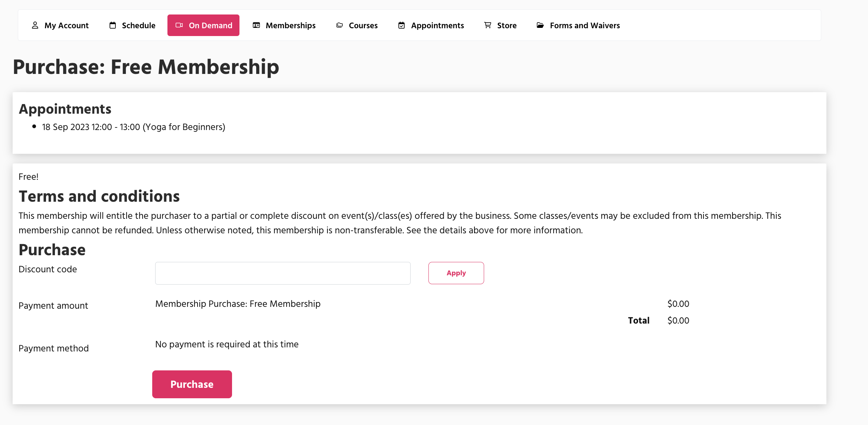Open the My Account tab

66,25
